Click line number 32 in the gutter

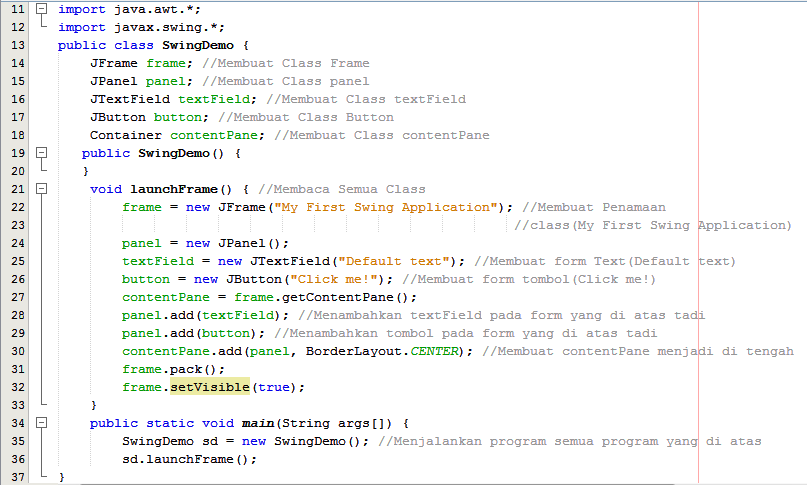pyautogui.click(x=17, y=388)
